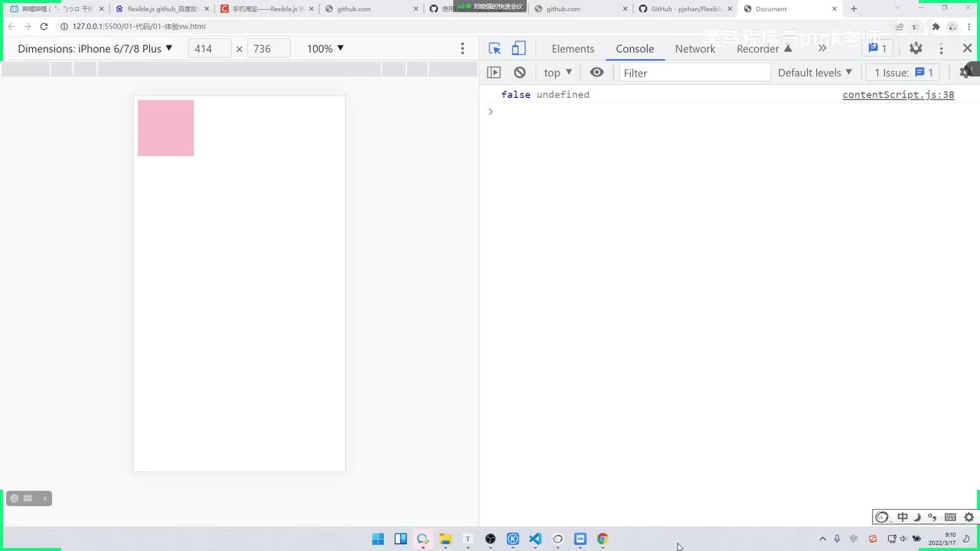Image resolution: width=980 pixels, height=551 pixels.
Task: Show more DevTools tabs chevron
Action: coord(822,48)
